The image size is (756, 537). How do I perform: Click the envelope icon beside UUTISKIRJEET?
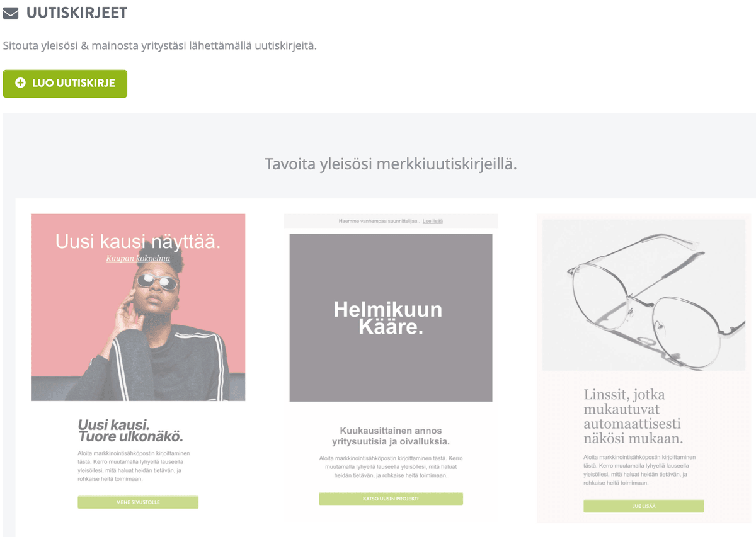[x=11, y=13]
